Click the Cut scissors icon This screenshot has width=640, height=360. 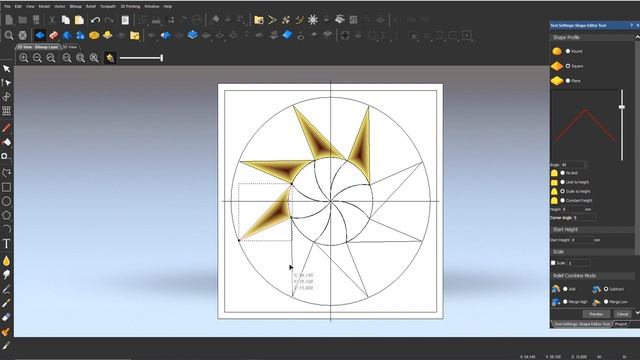coord(52,20)
